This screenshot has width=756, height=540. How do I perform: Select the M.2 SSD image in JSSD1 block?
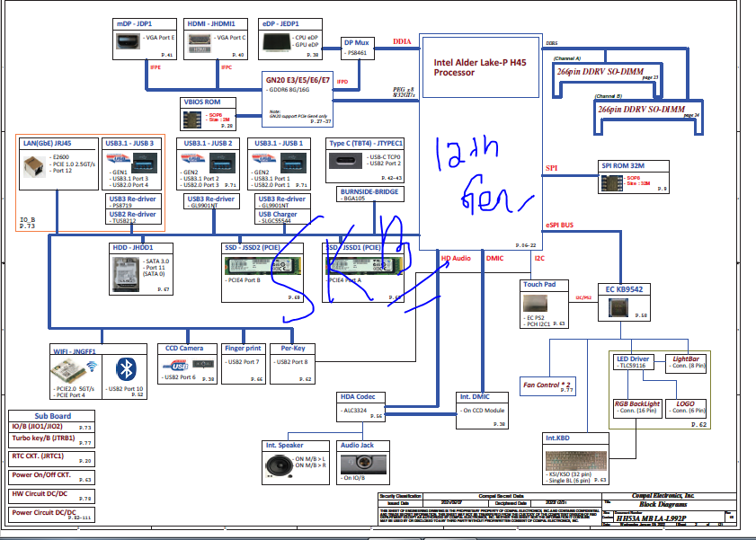pyautogui.click(x=364, y=266)
